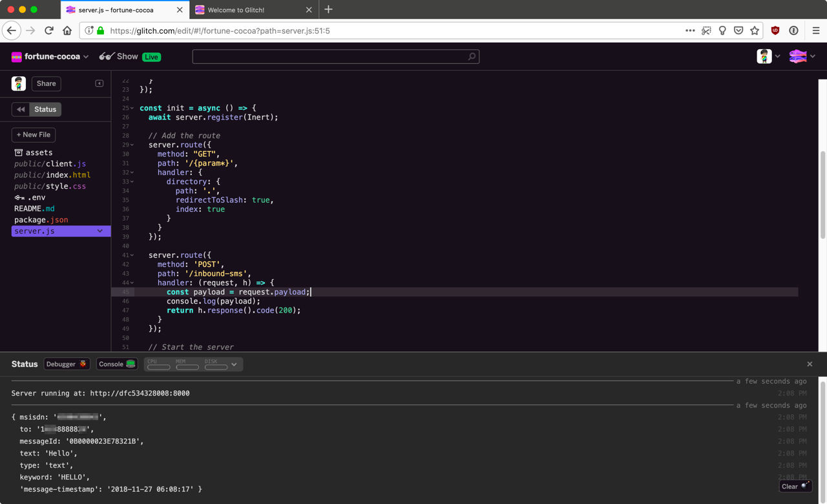The width and height of the screenshot is (827, 504).
Task: Click the green padlock security icon
Action: [x=100, y=30]
